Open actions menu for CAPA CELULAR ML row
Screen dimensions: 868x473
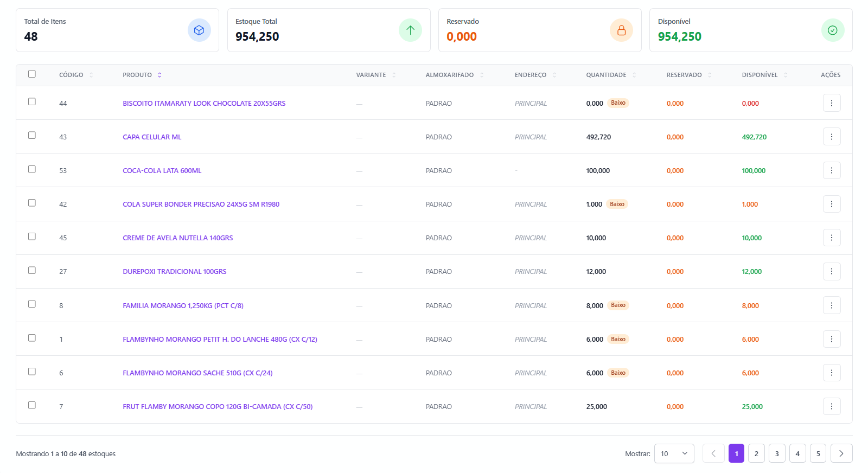point(832,137)
